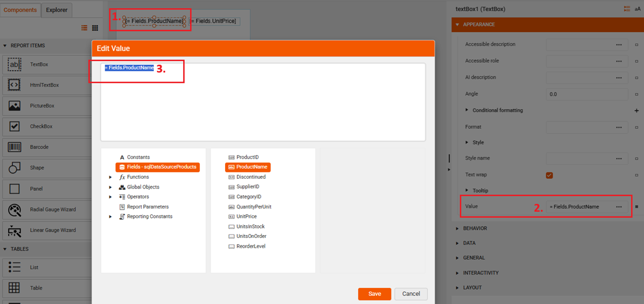Select the HtmlTextBox report item icon
Image resolution: width=644 pixels, height=304 pixels.
click(14, 85)
